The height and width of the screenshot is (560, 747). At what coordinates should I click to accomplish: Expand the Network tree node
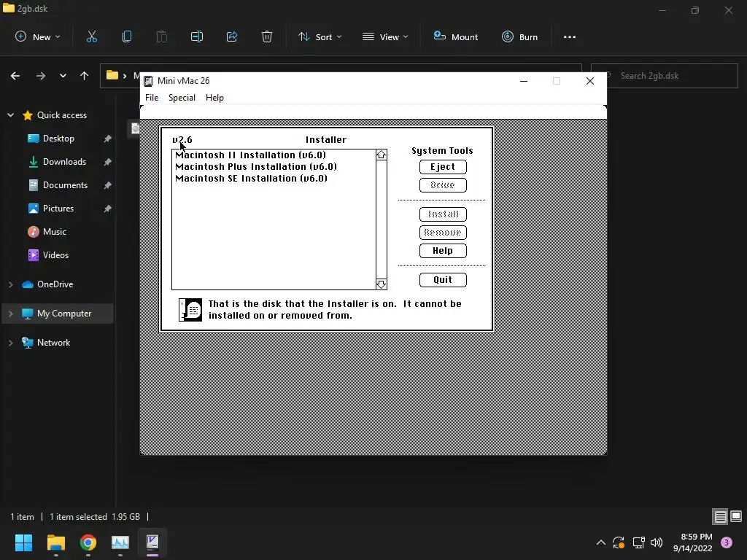tap(10, 343)
